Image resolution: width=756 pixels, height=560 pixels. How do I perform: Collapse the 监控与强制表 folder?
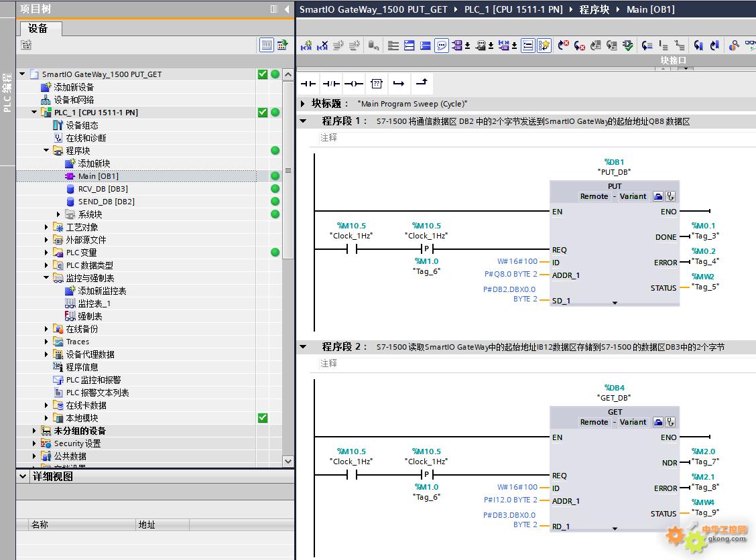click(x=46, y=277)
